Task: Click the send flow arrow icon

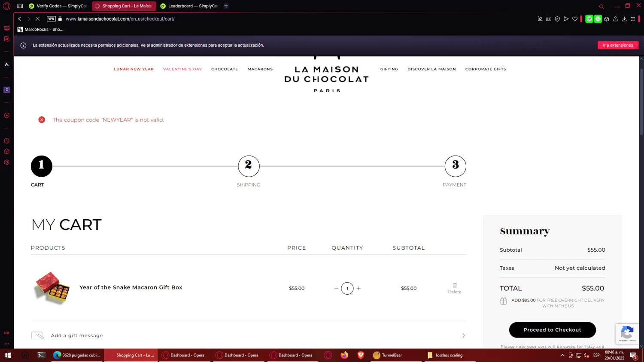Action: coord(566,19)
